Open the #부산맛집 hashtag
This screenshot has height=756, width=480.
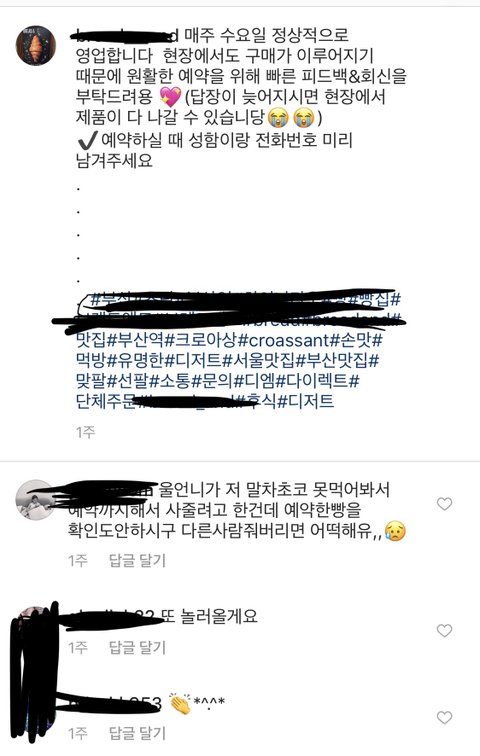click(x=337, y=360)
